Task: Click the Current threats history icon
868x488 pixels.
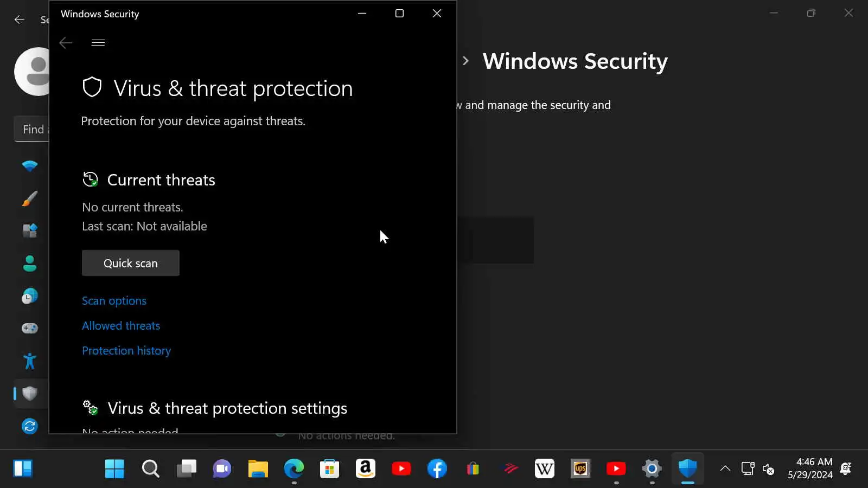Action: [90, 179]
